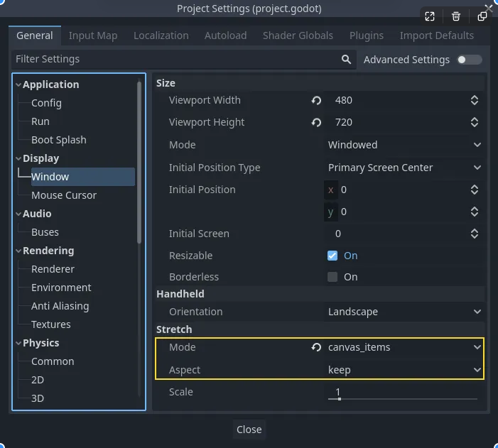
Task: Click the Close button
Action: pyautogui.click(x=249, y=430)
